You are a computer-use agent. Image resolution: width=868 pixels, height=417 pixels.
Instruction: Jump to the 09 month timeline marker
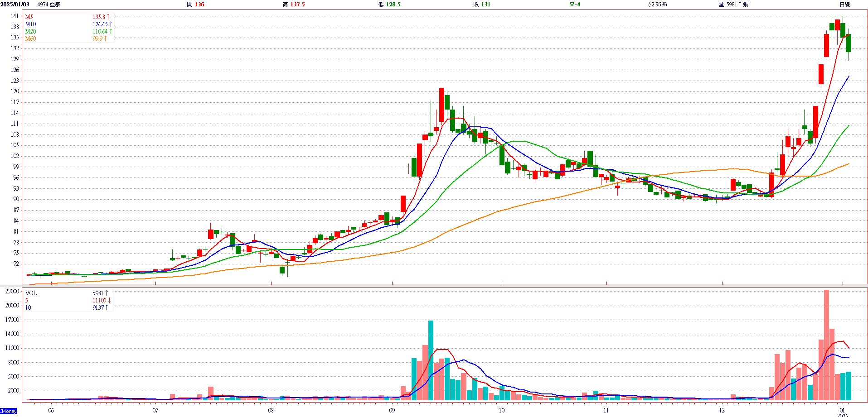pyautogui.click(x=392, y=410)
